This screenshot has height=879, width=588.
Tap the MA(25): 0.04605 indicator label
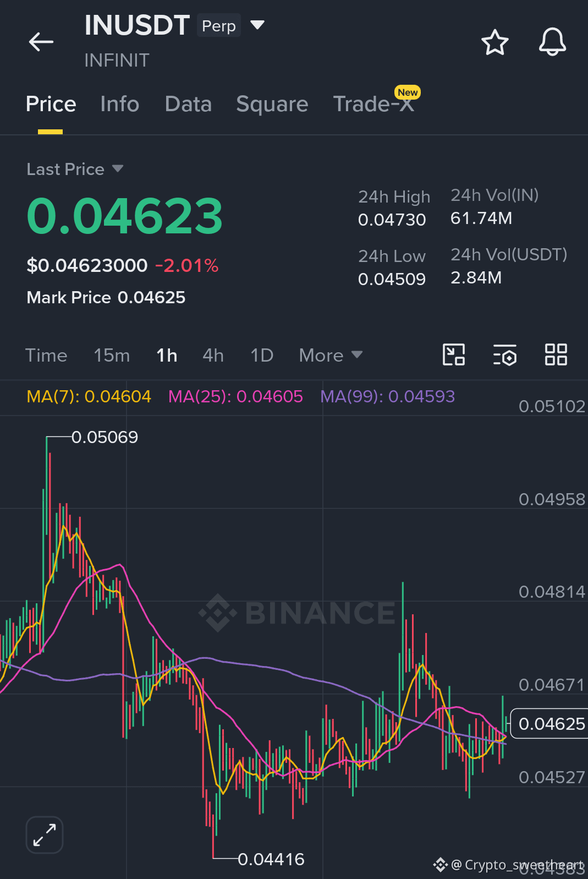coord(235,396)
